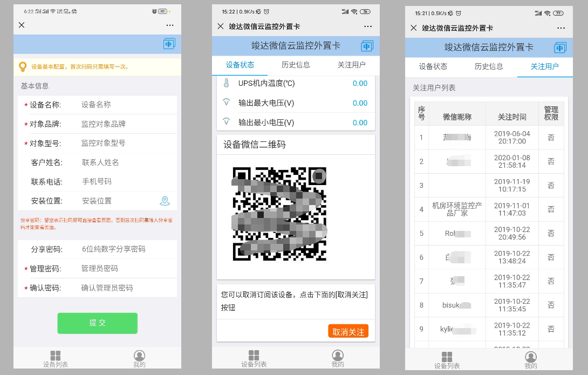Open 设备列表 on the left phone's bottom bar
The height and width of the screenshot is (375, 588).
pos(56,359)
